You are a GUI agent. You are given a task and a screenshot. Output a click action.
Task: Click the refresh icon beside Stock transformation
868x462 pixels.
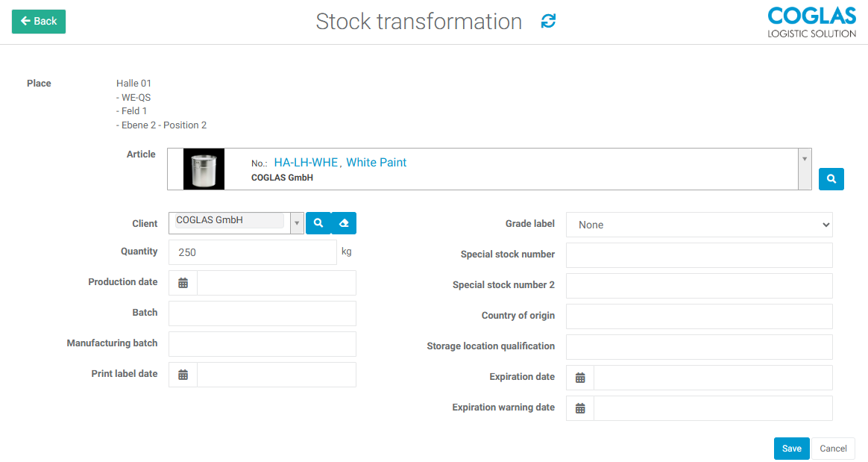(x=548, y=22)
